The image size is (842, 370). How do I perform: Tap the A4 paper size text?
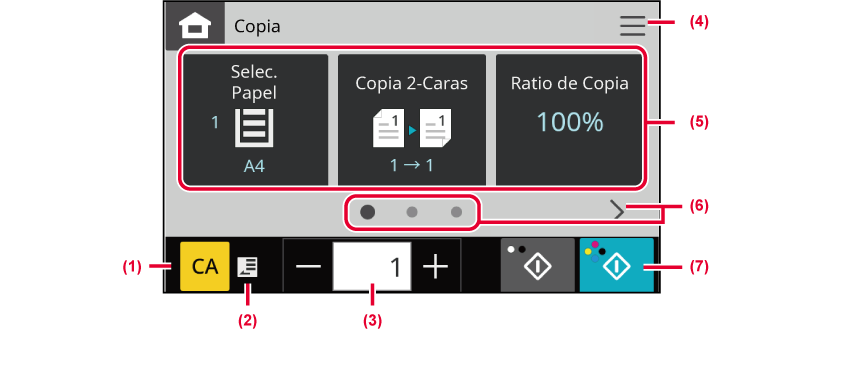pyautogui.click(x=255, y=166)
